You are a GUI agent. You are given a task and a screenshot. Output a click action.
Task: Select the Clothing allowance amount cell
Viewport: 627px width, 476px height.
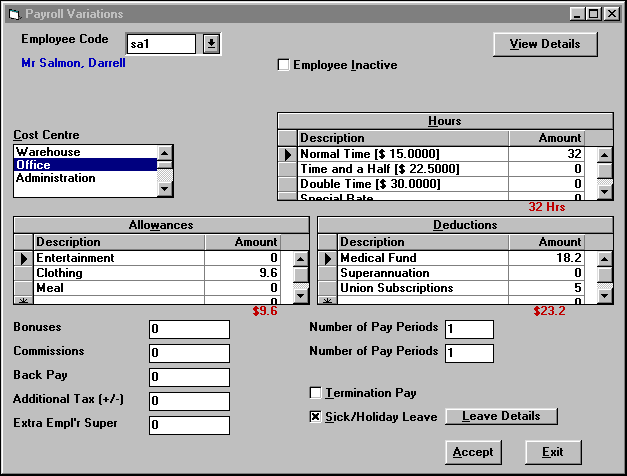[x=243, y=273]
